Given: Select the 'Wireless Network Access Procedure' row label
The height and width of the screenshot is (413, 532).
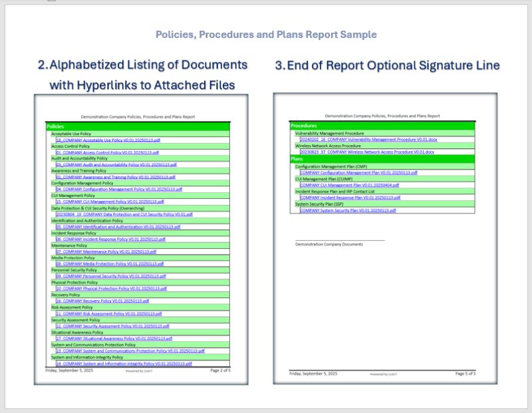Looking at the screenshot, I should 328,146.
